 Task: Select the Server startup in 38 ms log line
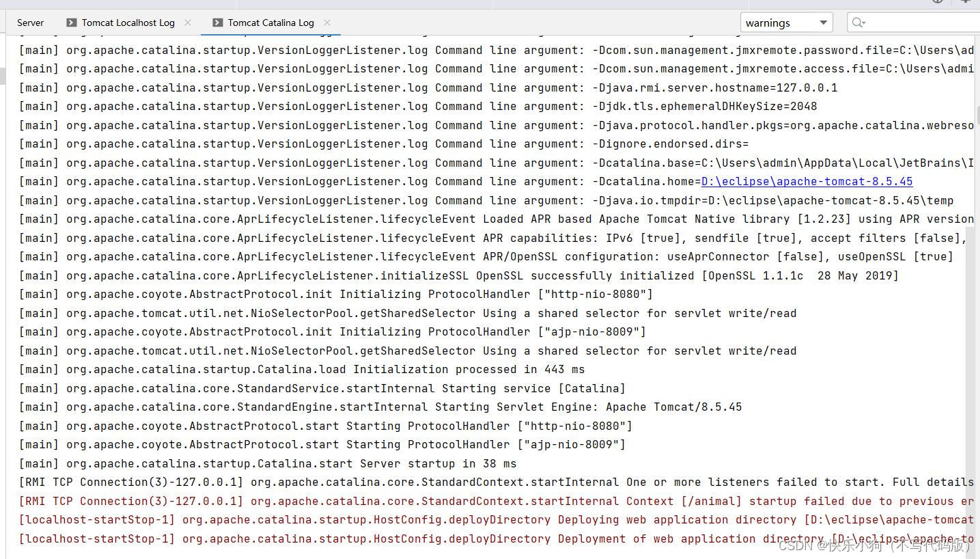point(266,463)
